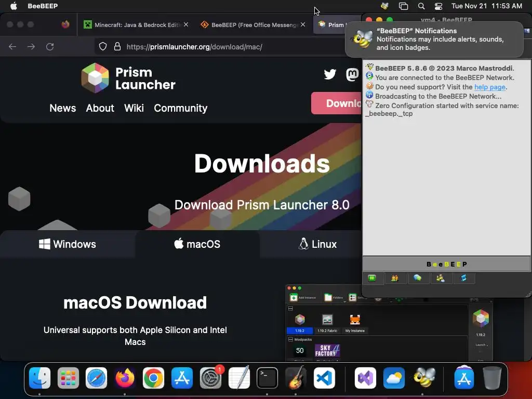Click the BeeBEEP bee icon in menu bar
532x399 pixels.
[384, 6]
